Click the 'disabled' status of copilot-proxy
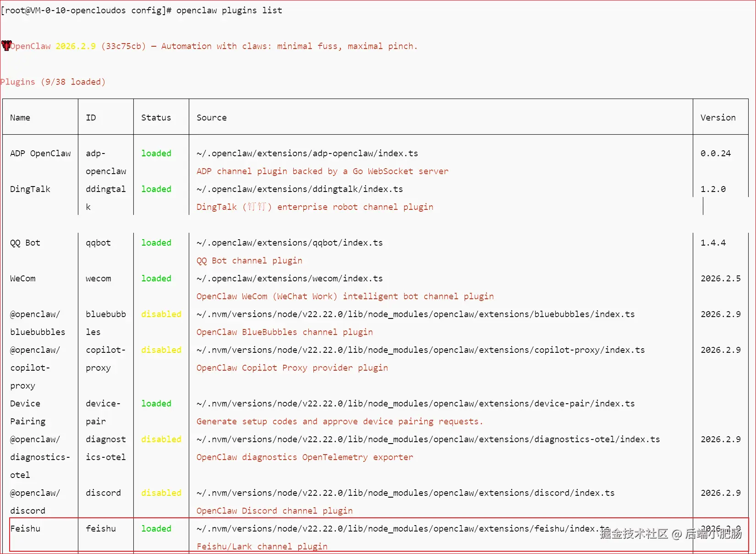 pyautogui.click(x=161, y=350)
